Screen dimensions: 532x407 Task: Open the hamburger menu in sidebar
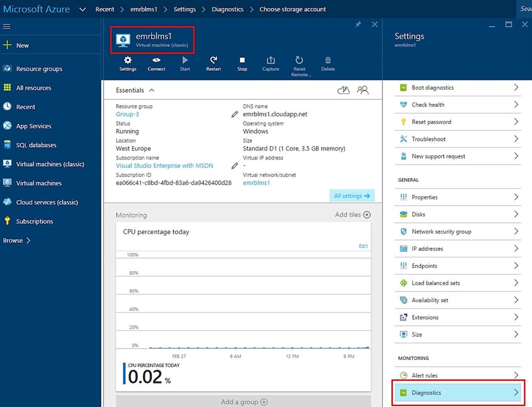6,27
